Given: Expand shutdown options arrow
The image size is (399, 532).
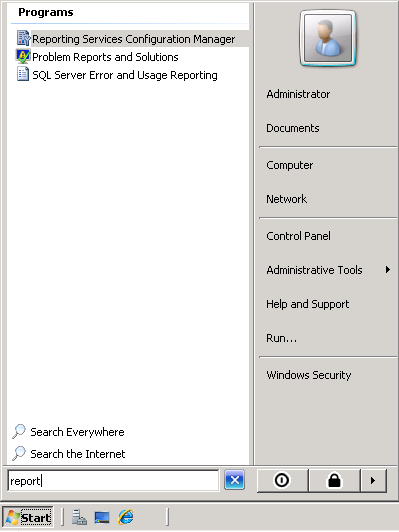Looking at the screenshot, I should [x=373, y=480].
